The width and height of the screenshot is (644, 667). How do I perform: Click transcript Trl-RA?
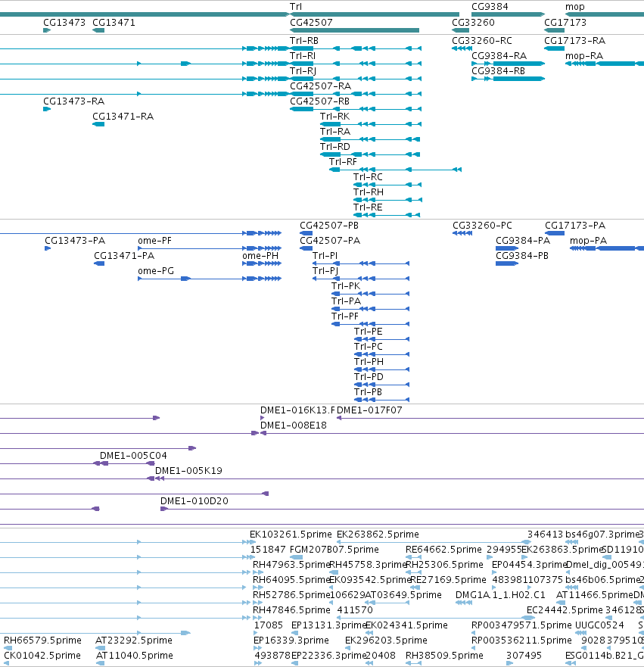(x=335, y=132)
